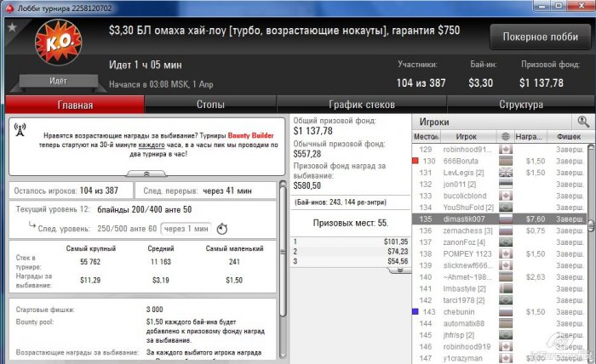This screenshot has height=364, width=596.
Task: Click the flag next to bucolicblond
Action: tap(506, 196)
